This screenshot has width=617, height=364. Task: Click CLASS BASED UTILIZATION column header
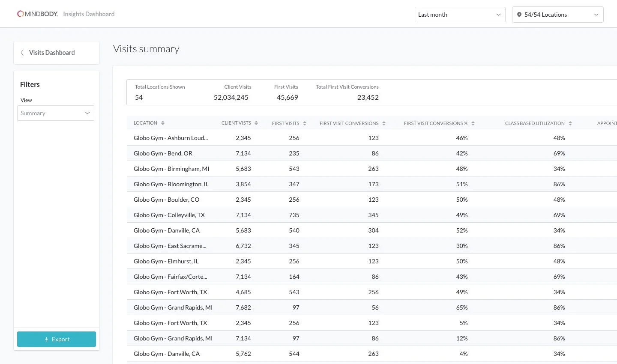535,123
